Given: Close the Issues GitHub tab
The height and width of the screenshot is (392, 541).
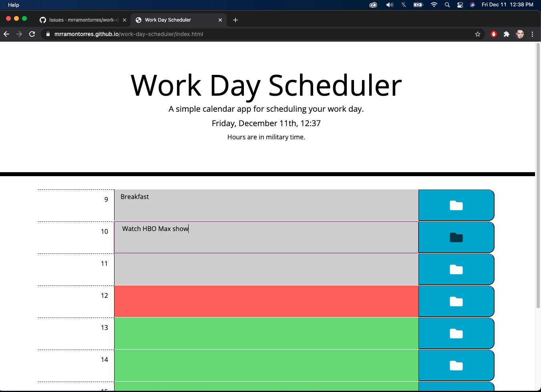Looking at the screenshot, I should (125, 20).
